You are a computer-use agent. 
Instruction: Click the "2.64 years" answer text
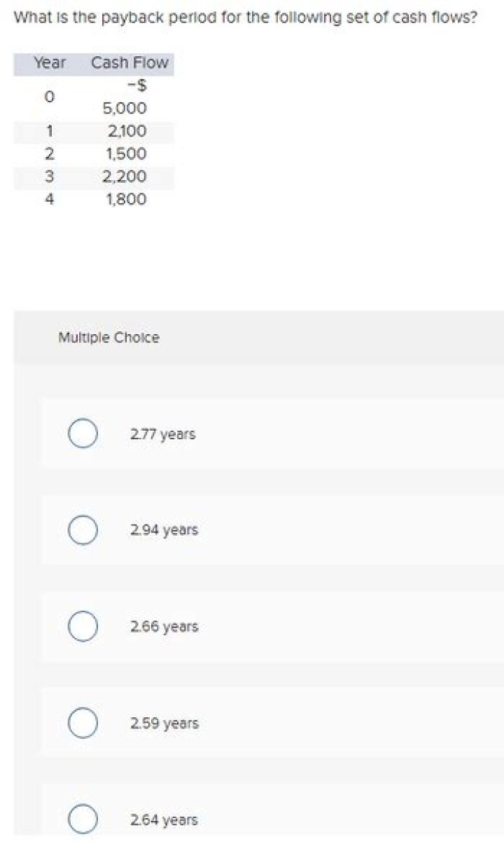[164, 819]
